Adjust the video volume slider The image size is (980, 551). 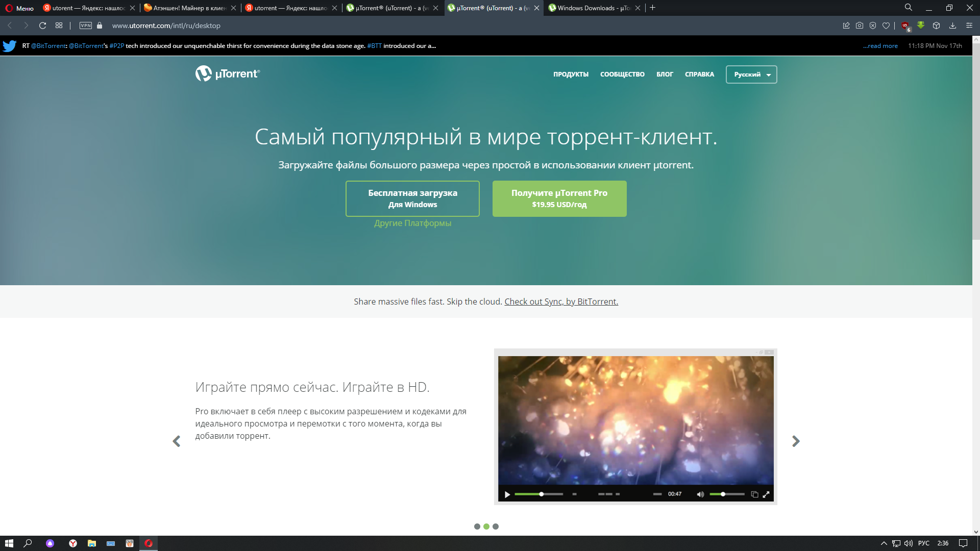coord(727,494)
